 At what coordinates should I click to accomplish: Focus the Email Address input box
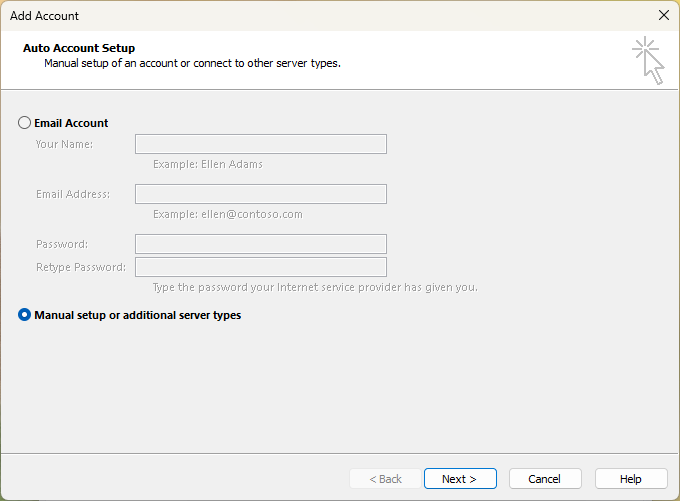click(x=260, y=194)
